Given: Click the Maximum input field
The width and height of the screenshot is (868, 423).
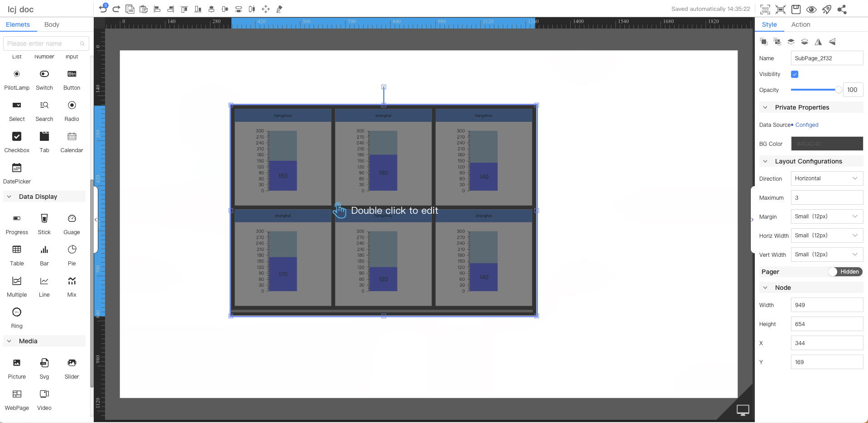Looking at the screenshot, I should (827, 197).
